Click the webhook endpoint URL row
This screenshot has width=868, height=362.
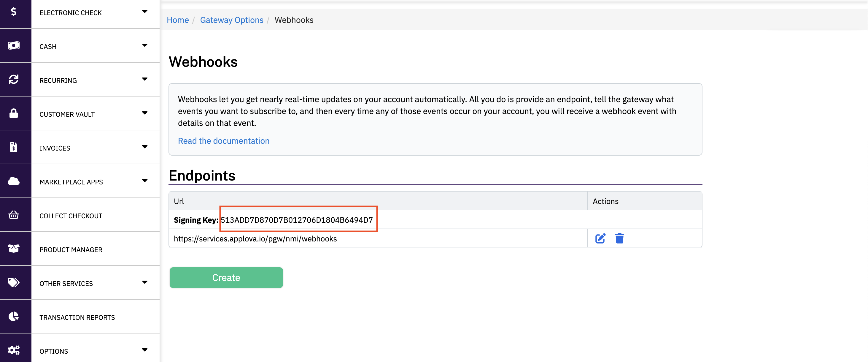(x=255, y=239)
